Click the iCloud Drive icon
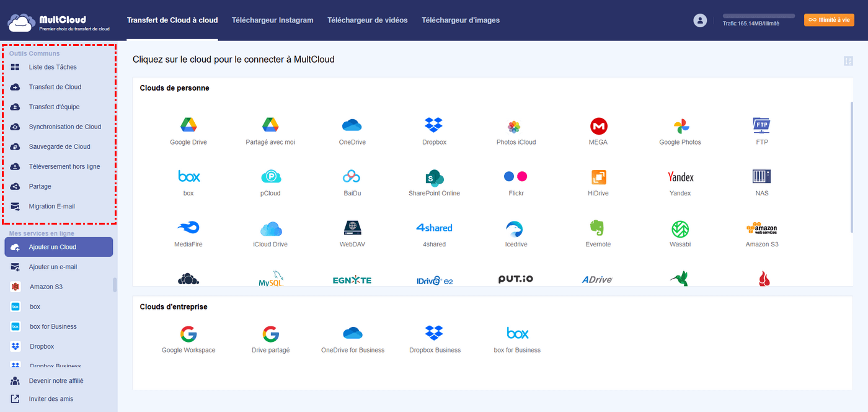The height and width of the screenshot is (412, 868). pyautogui.click(x=270, y=228)
